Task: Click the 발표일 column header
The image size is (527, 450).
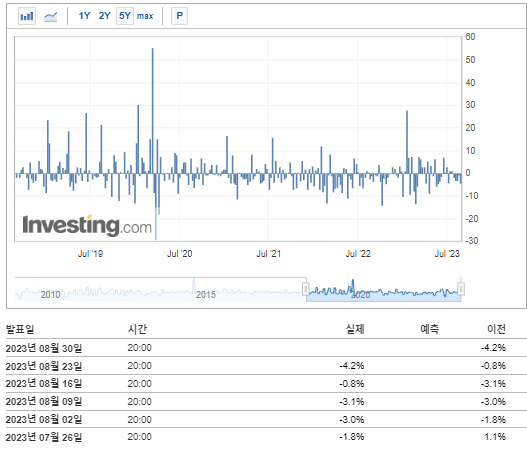Action: point(20,329)
